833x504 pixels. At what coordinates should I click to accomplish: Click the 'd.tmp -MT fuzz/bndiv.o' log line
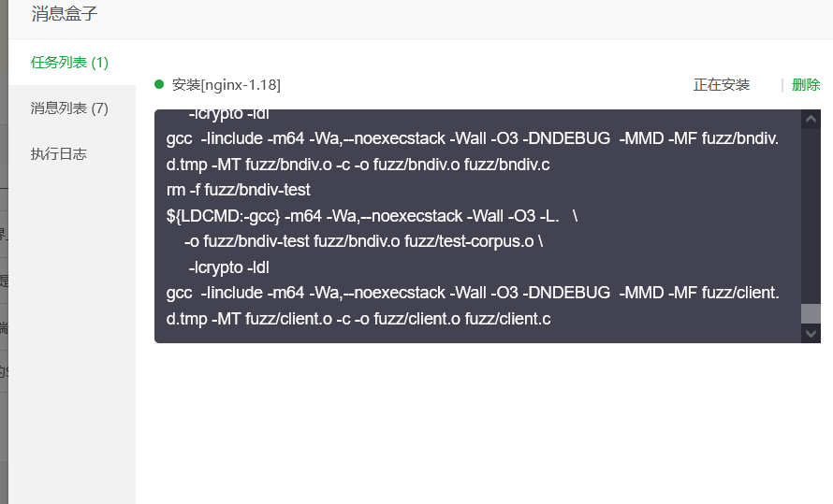pyautogui.click(x=358, y=165)
